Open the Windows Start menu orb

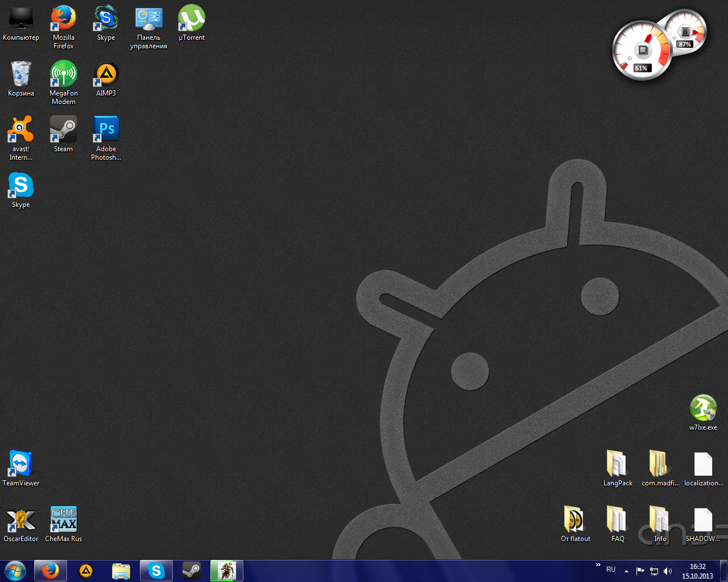pyautogui.click(x=15, y=571)
